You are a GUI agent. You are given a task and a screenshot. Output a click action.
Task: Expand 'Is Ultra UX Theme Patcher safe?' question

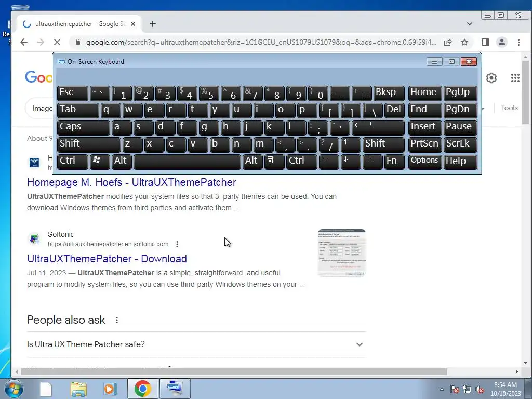pos(196,344)
